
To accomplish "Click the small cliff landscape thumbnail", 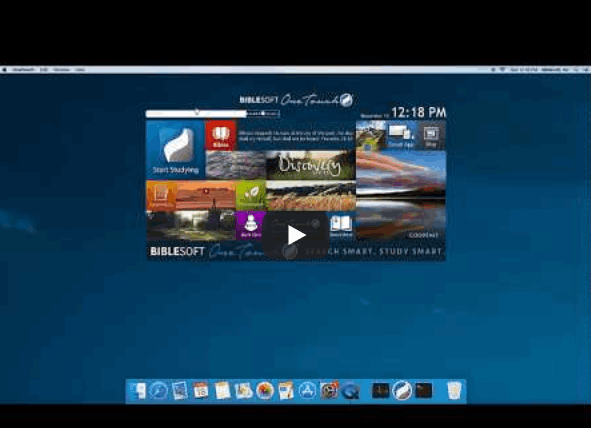I will (x=371, y=135).
